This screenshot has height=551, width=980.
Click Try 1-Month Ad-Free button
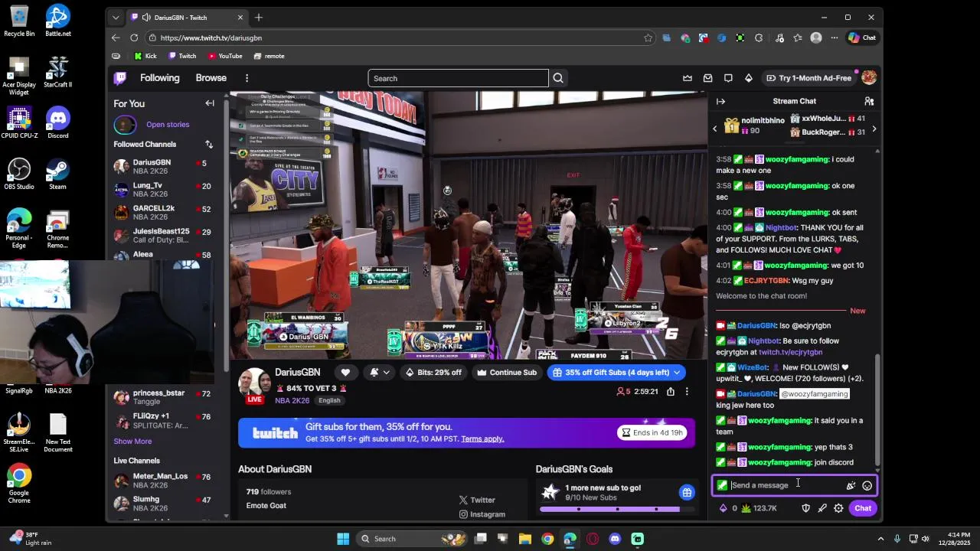[808, 78]
